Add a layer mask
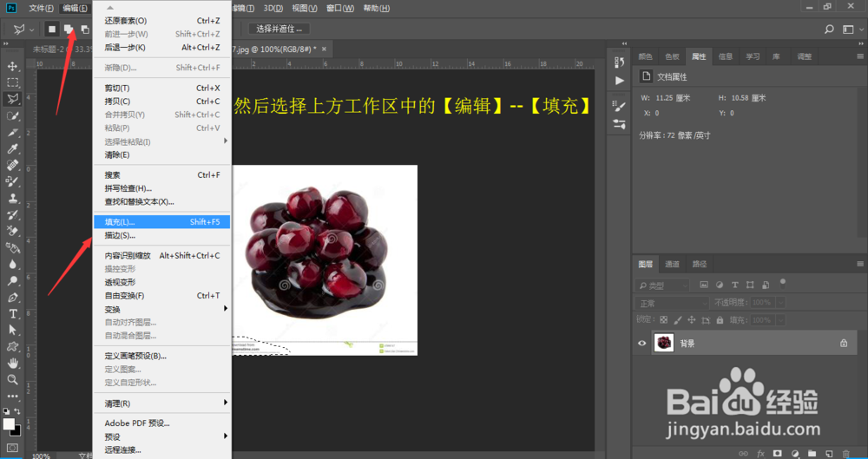This screenshot has height=459, width=868. pos(777,454)
